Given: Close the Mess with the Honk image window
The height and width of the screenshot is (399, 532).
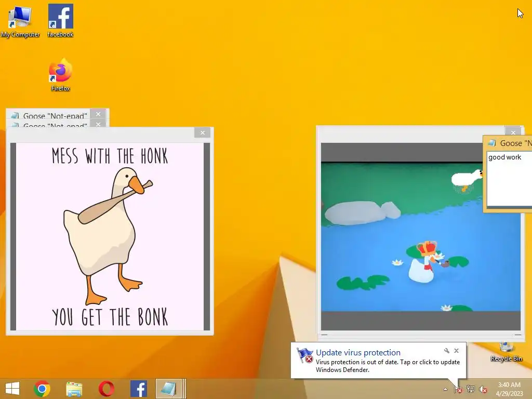Looking at the screenshot, I should tap(203, 132).
